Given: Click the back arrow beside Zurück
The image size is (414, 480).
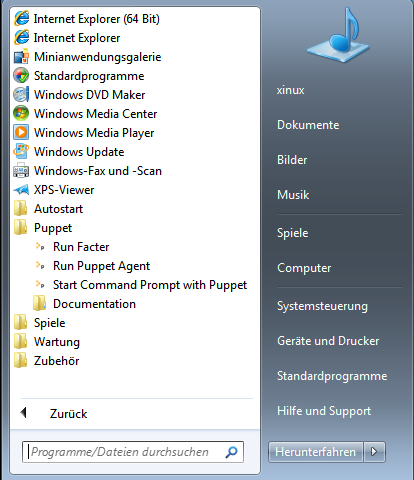Looking at the screenshot, I should (23, 413).
